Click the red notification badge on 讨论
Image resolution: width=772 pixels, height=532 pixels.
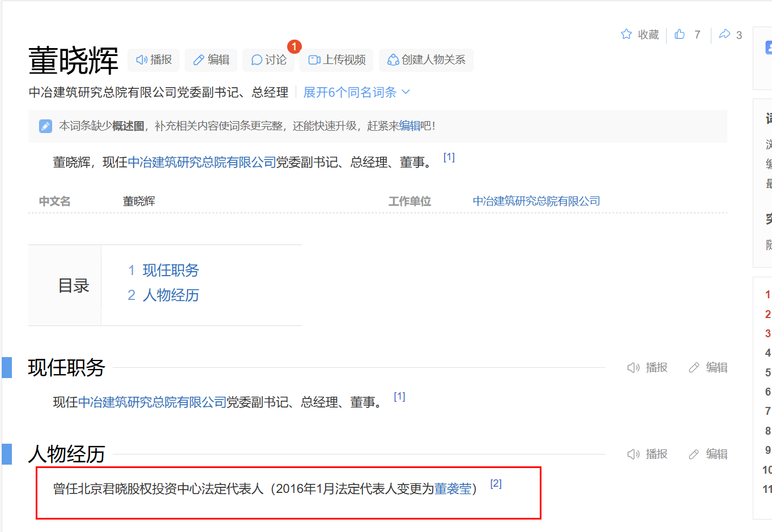coord(295,46)
